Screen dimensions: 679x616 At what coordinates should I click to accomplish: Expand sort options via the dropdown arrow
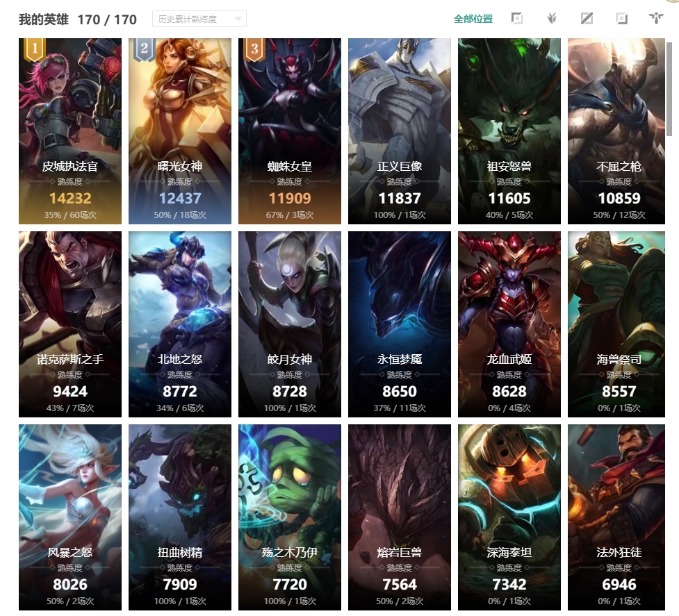[x=238, y=19]
